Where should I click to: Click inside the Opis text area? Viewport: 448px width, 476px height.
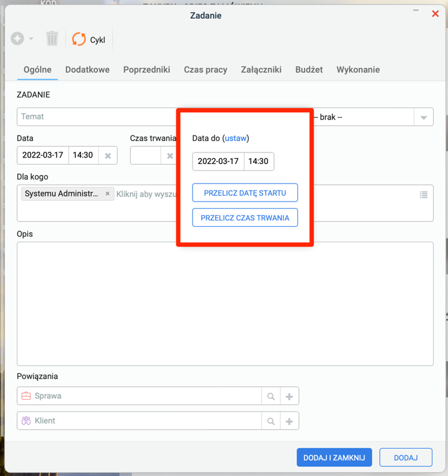tap(225, 304)
